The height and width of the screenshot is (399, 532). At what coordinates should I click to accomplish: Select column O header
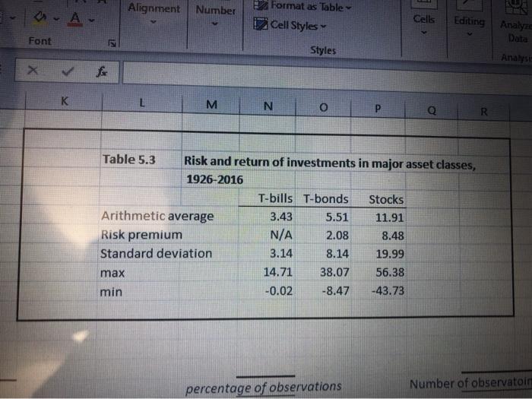324,108
